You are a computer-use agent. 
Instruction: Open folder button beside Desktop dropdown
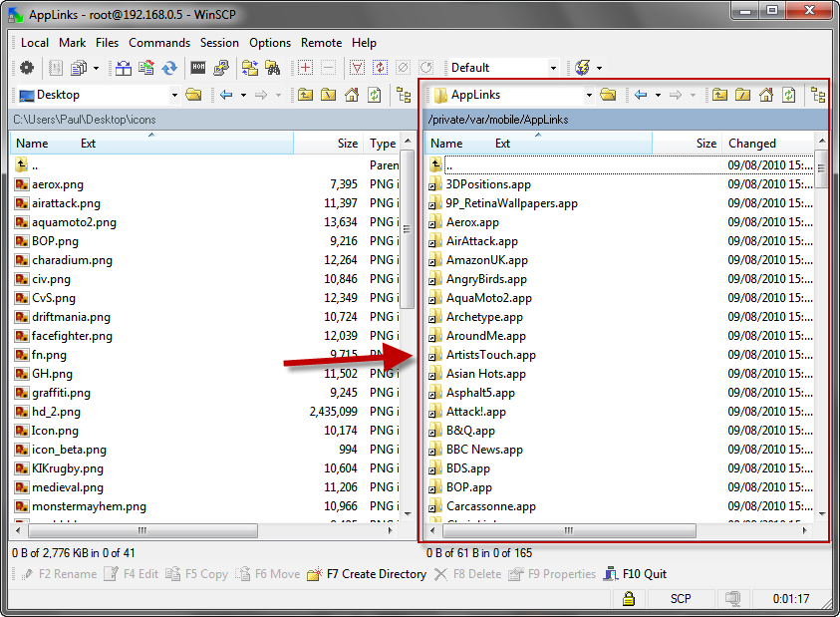(x=193, y=95)
